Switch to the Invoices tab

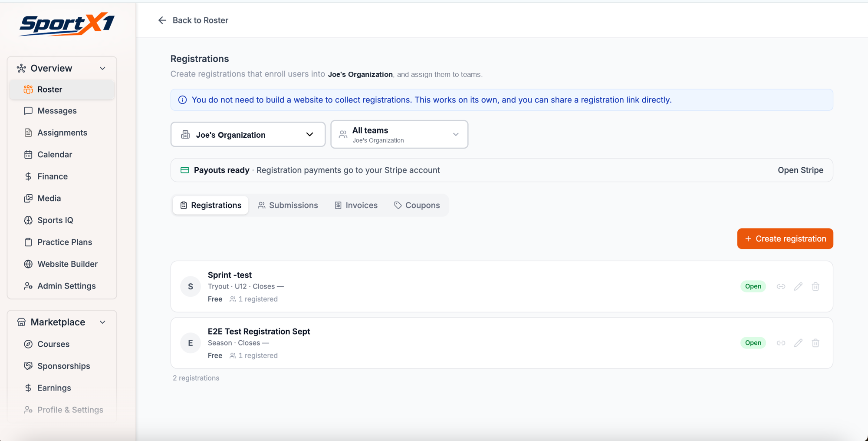pos(356,205)
